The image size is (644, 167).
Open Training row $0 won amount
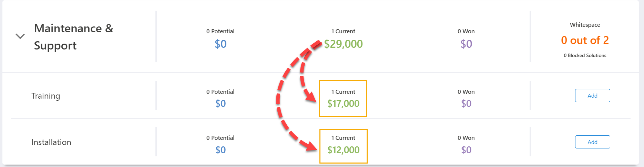[466, 103]
